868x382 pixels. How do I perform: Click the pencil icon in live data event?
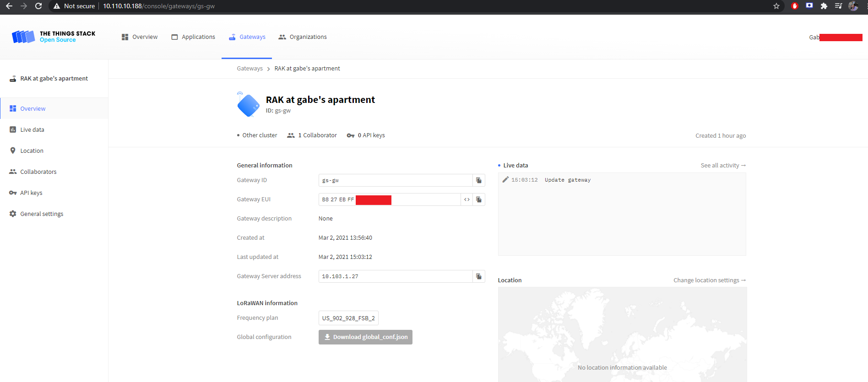pyautogui.click(x=505, y=180)
